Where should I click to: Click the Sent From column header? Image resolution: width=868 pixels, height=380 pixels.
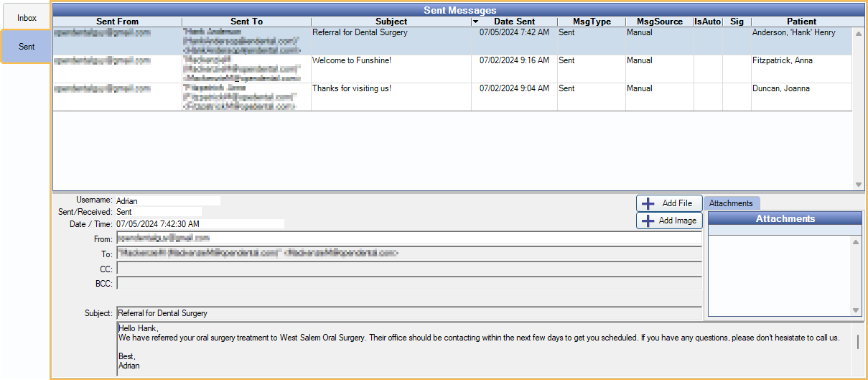(x=117, y=22)
